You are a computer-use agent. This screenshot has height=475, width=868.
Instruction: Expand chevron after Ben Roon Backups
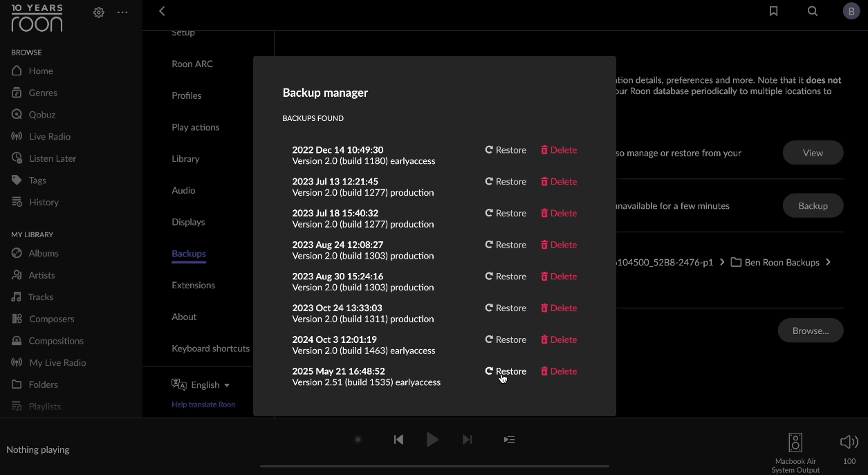pyautogui.click(x=828, y=262)
